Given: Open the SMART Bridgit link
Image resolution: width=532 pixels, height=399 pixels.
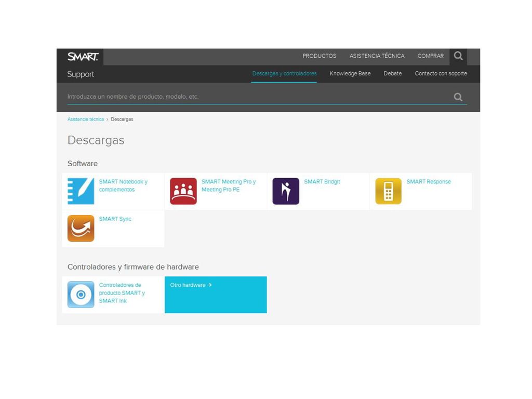Looking at the screenshot, I should [x=322, y=182].
